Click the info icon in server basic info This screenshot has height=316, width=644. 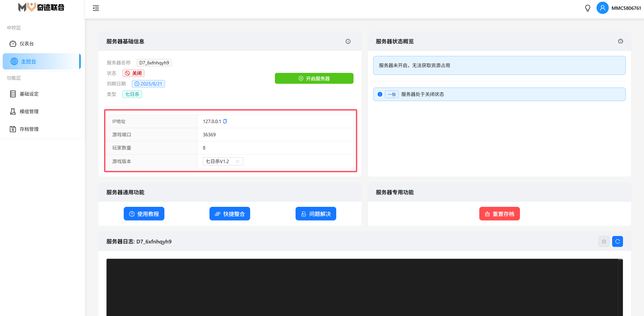click(x=348, y=41)
